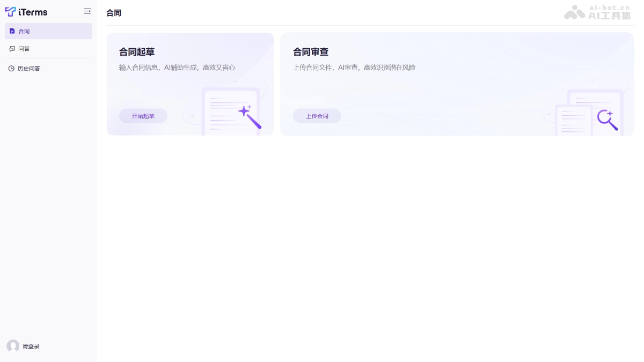
Task: Click the 合同起草 card heading
Action: pos(137,52)
